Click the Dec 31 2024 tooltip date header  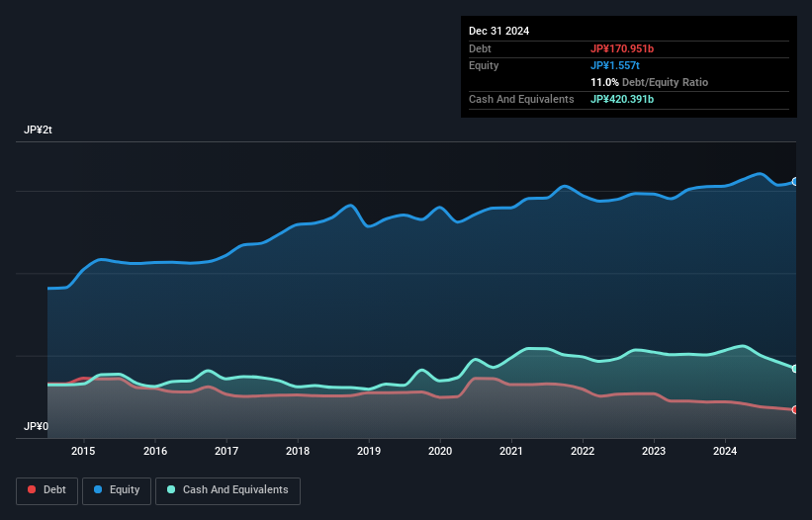pos(499,31)
